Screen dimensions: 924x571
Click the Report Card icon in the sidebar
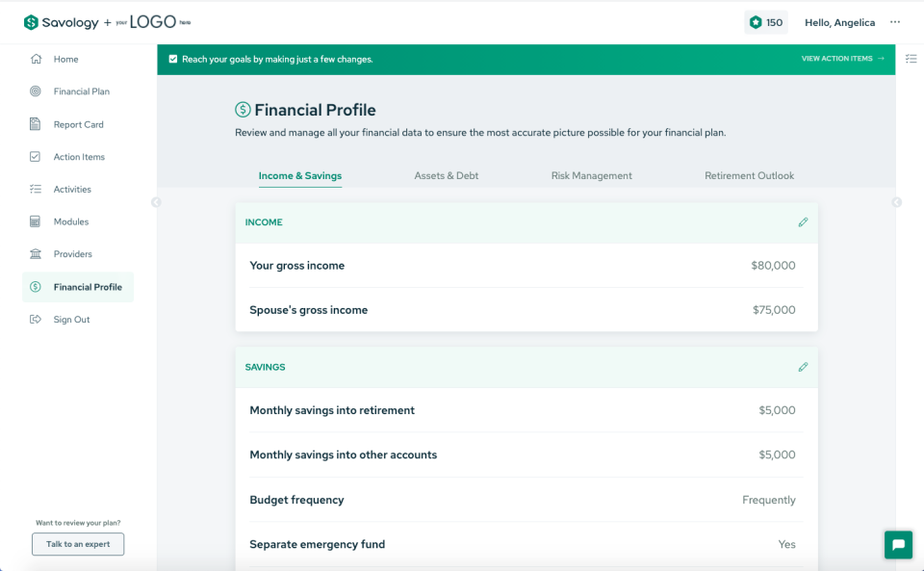click(35, 123)
